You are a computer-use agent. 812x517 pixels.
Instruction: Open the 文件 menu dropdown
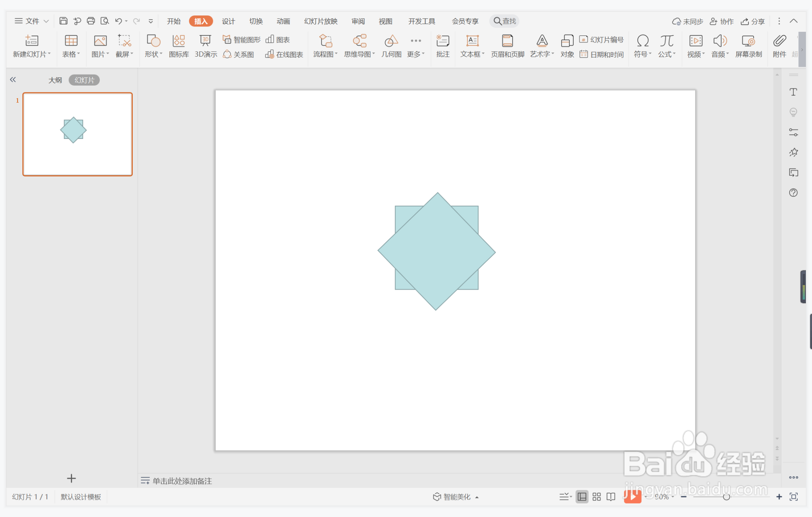point(32,21)
